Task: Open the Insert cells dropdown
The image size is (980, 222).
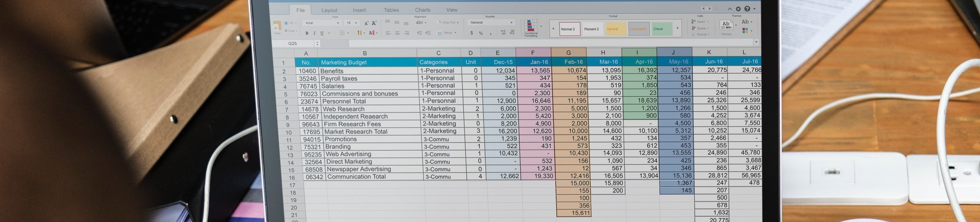Action: pyautogui.click(x=701, y=22)
